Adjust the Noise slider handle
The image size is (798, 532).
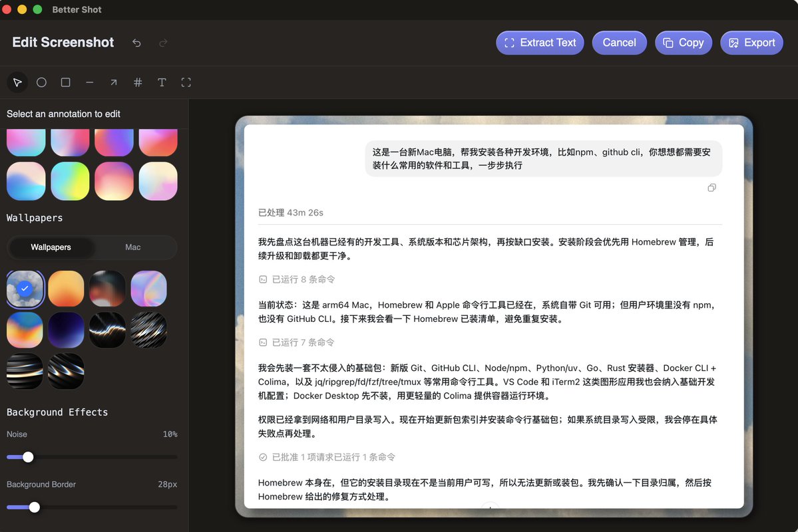29,458
